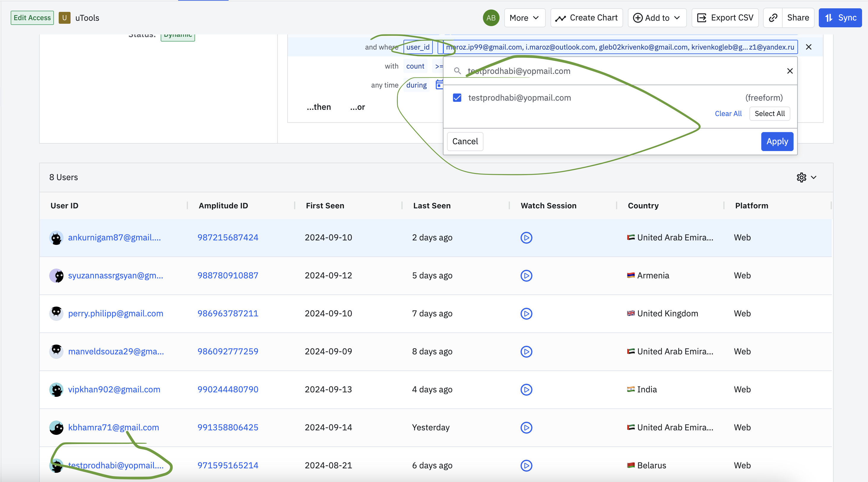
Task: Open the user_id property dropdown
Action: pyautogui.click(x=418, y=47)
